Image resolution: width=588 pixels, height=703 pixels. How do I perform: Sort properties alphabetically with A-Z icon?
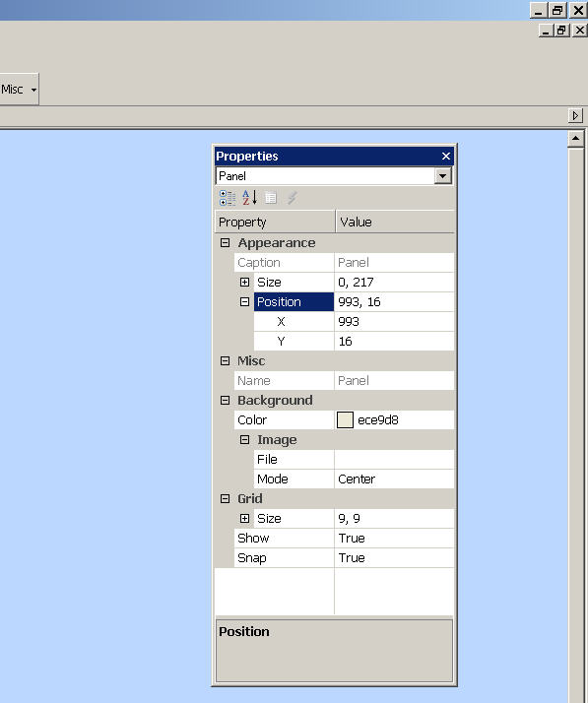click(x=249, y=198)
